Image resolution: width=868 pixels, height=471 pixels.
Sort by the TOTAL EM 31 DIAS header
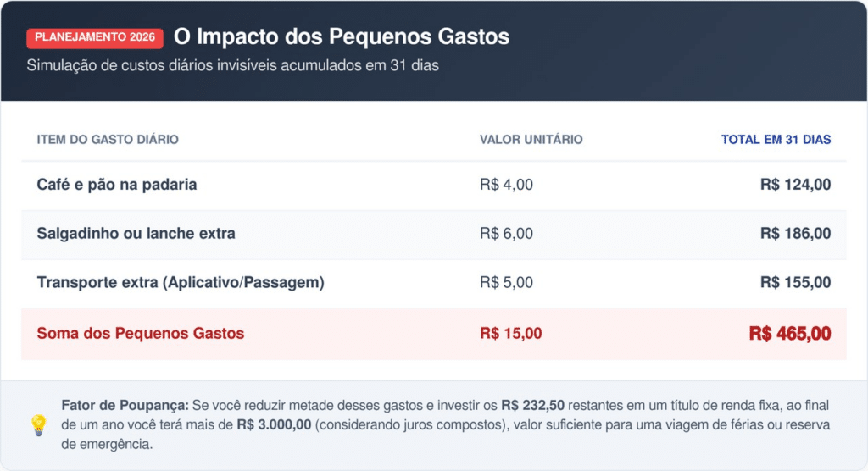[776, 140]
